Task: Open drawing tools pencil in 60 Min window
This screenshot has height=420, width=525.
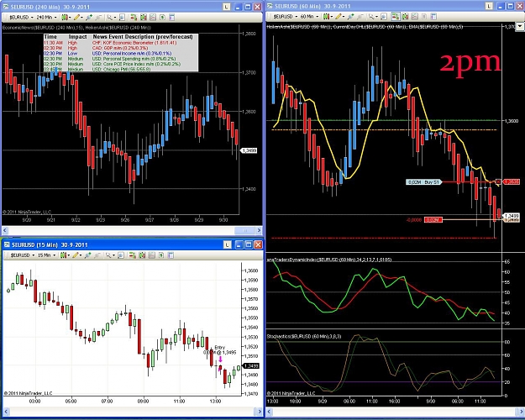Action: pos(339,17)
